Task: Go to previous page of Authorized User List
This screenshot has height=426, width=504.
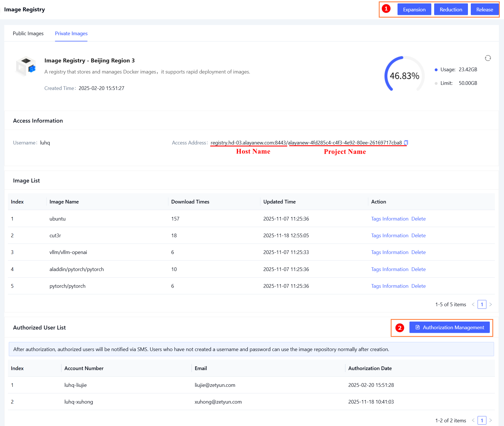Action: tap(473, 420)
